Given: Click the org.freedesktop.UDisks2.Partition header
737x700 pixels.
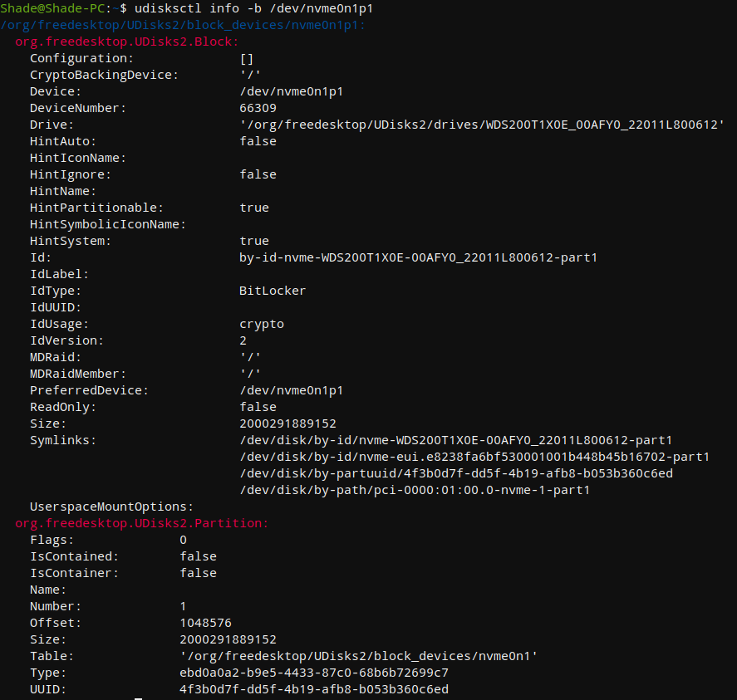Looking at the screenshot, I should point(141,523).
